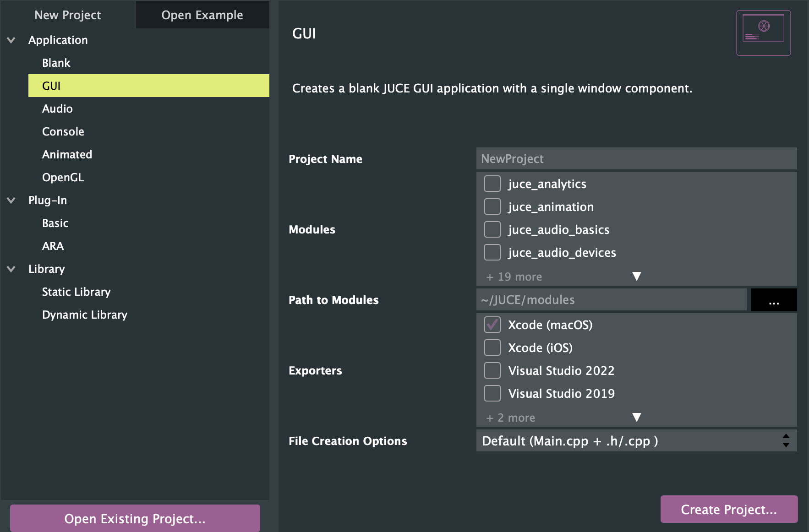The height and width of the screenshot is (532, 809).
Task: Click the Create Project... button
Action: (729, 509)
